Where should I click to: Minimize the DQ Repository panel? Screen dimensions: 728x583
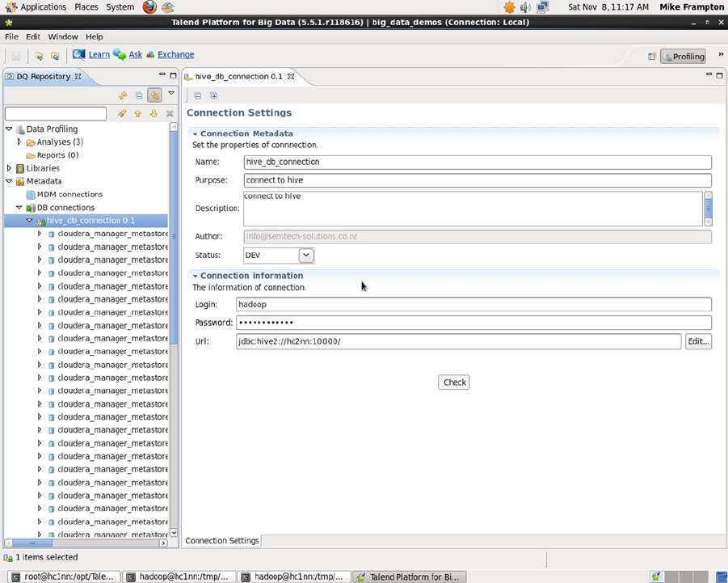pyautogui.click(x=162, y=74)
